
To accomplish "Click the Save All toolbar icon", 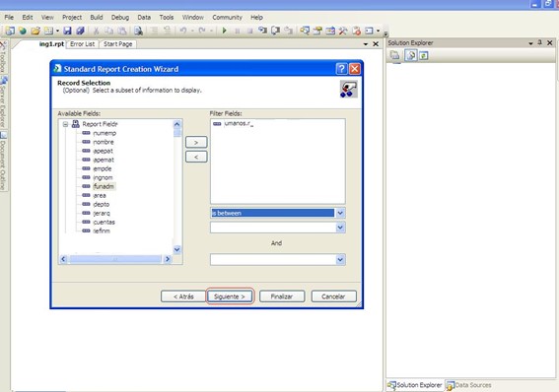I will (80, 31).
